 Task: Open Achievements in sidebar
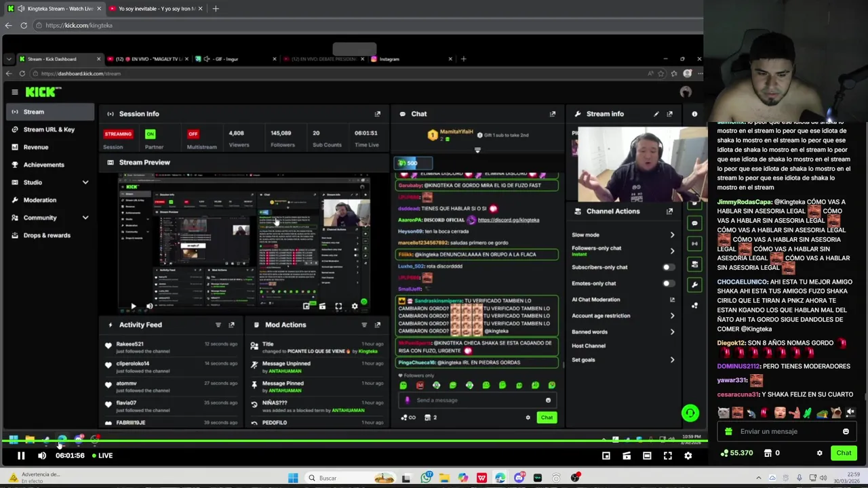(x=50, y=165)
